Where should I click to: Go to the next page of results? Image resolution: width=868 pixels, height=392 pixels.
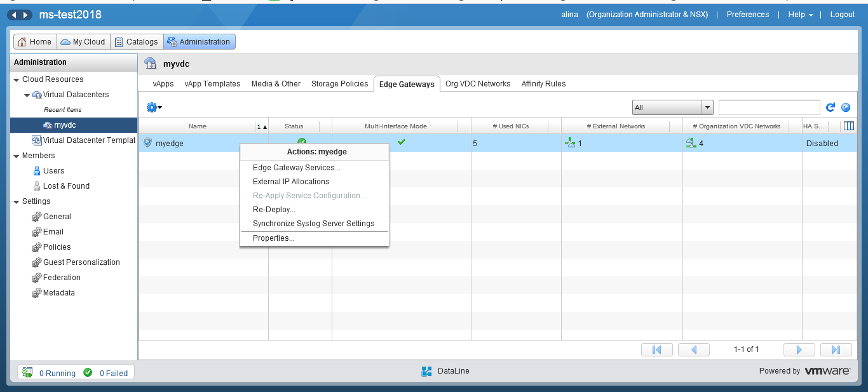click(799, 349)
